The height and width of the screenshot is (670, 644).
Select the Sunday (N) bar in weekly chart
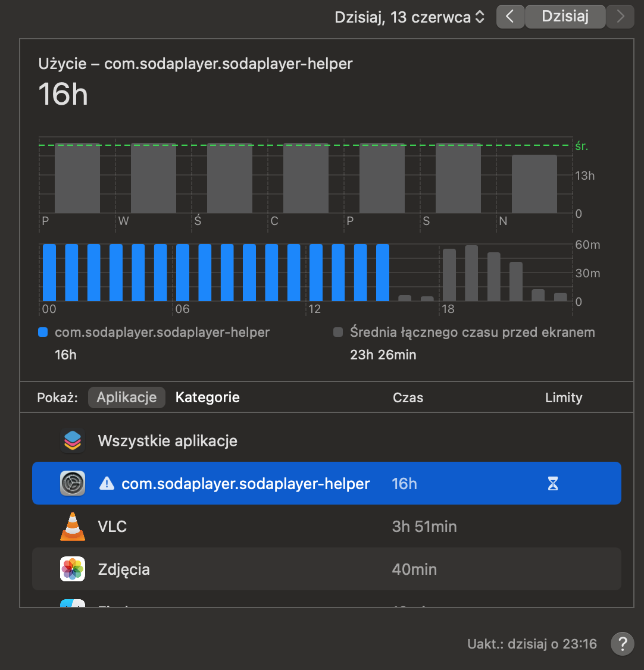[x=534, y=184]
